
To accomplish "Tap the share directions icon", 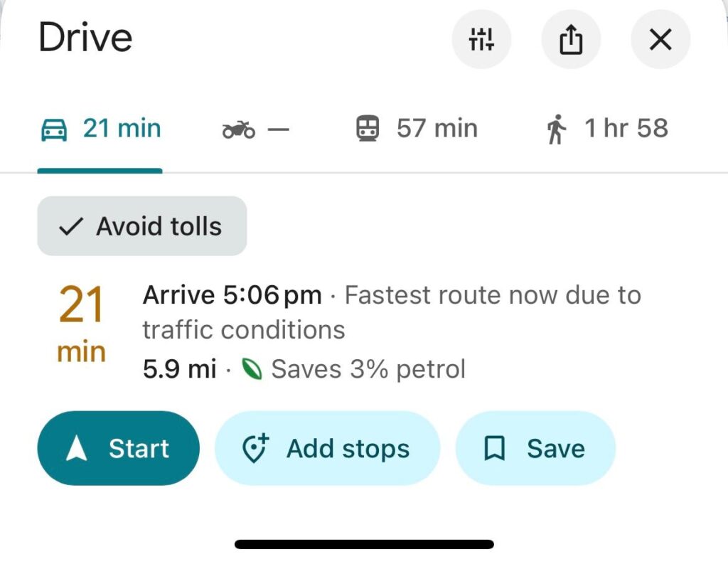I will (571, 39).
